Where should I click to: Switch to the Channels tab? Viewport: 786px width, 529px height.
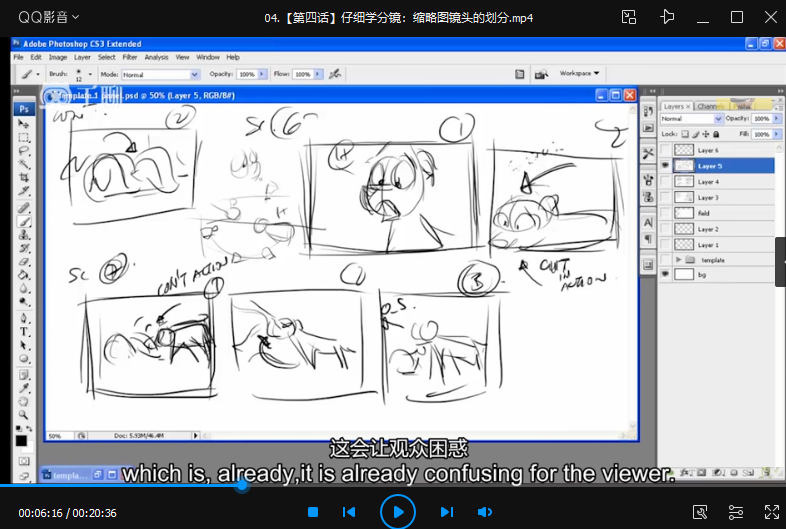pos(707,106)
